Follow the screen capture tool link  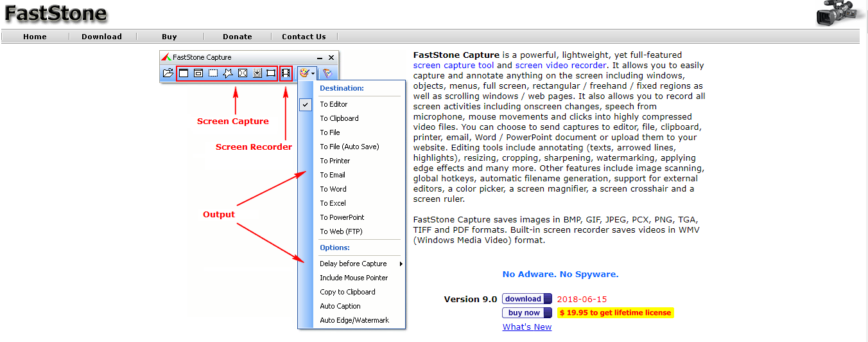coord(454,65)
